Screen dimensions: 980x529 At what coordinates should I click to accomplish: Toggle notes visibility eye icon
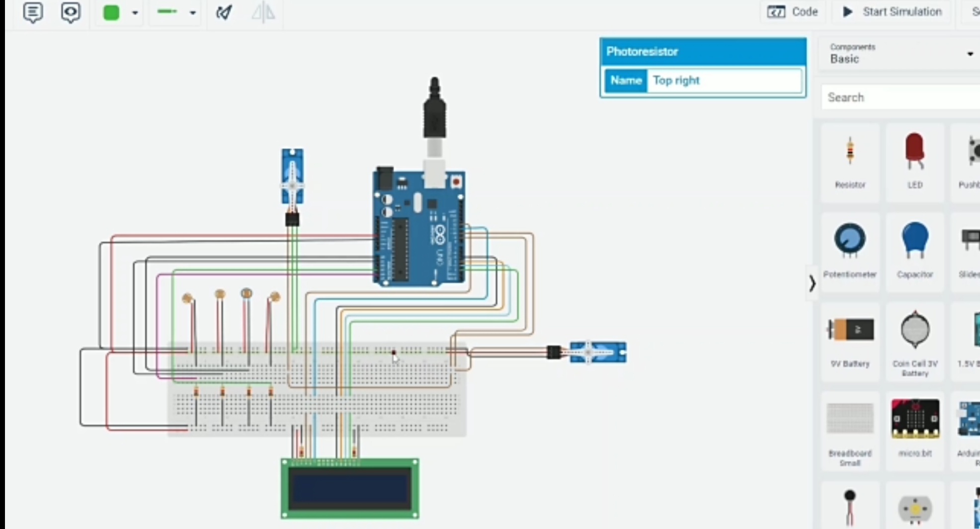tap(71, 12)
